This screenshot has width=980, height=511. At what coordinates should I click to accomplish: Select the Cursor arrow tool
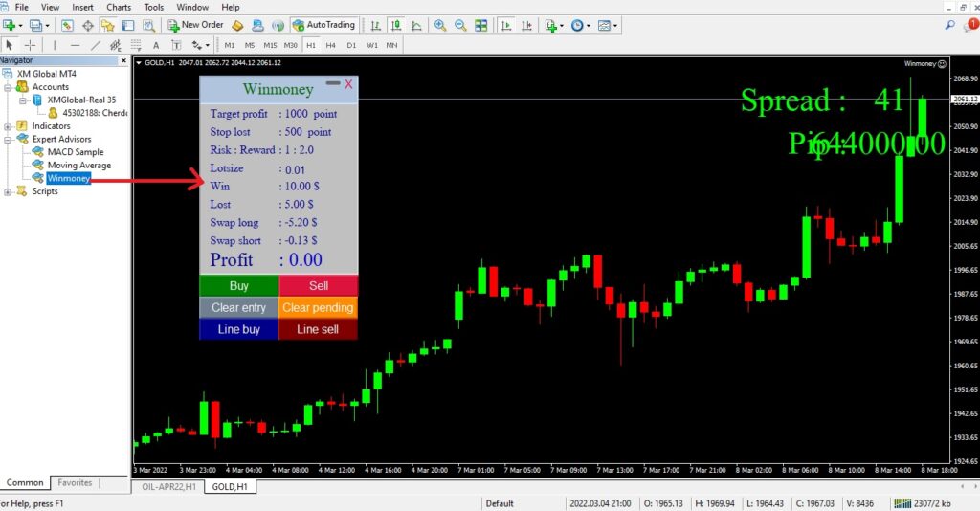coord(10,45)
